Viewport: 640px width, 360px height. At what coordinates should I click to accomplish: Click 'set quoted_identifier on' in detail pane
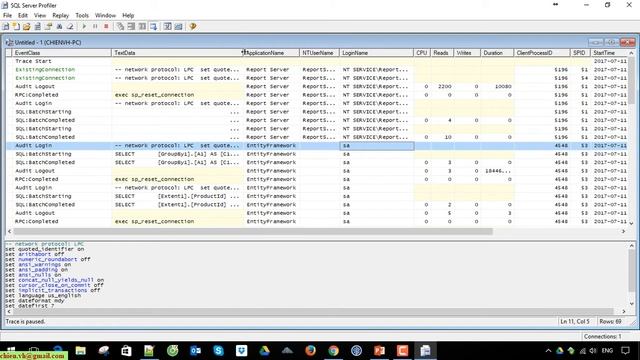click(x=45, y=249)
